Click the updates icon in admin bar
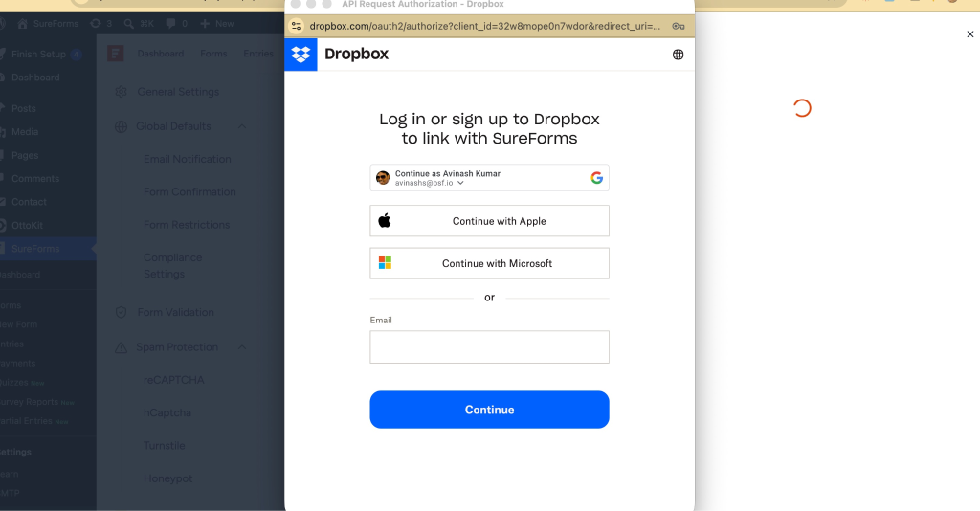The image size is (980, 511). [x=95, y=24]
